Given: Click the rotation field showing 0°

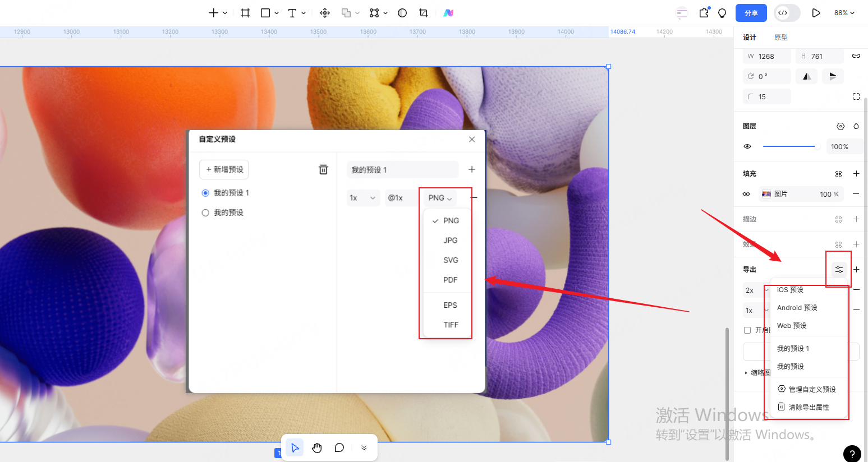Looking at the screenshot, I should (x=766, y=76).
